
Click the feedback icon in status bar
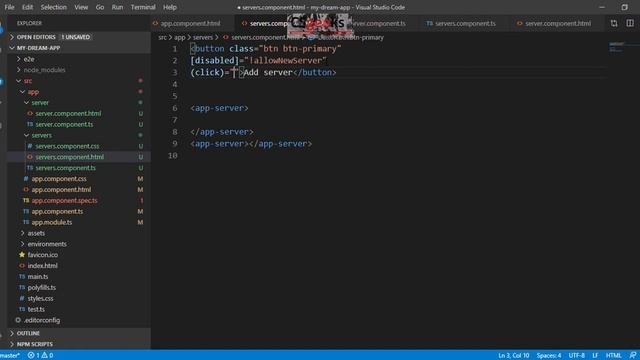click(633, 356)
